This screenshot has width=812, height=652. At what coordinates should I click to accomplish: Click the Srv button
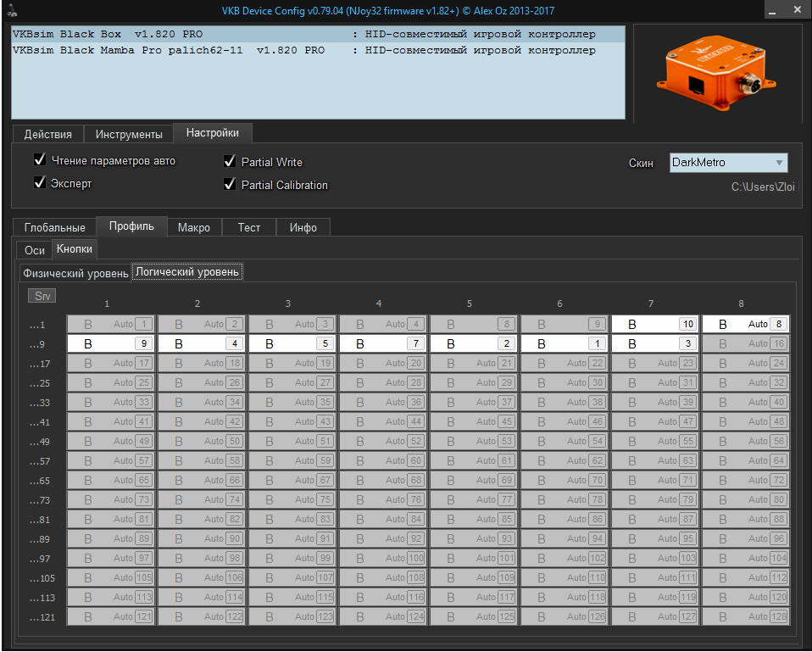(42, 296)
